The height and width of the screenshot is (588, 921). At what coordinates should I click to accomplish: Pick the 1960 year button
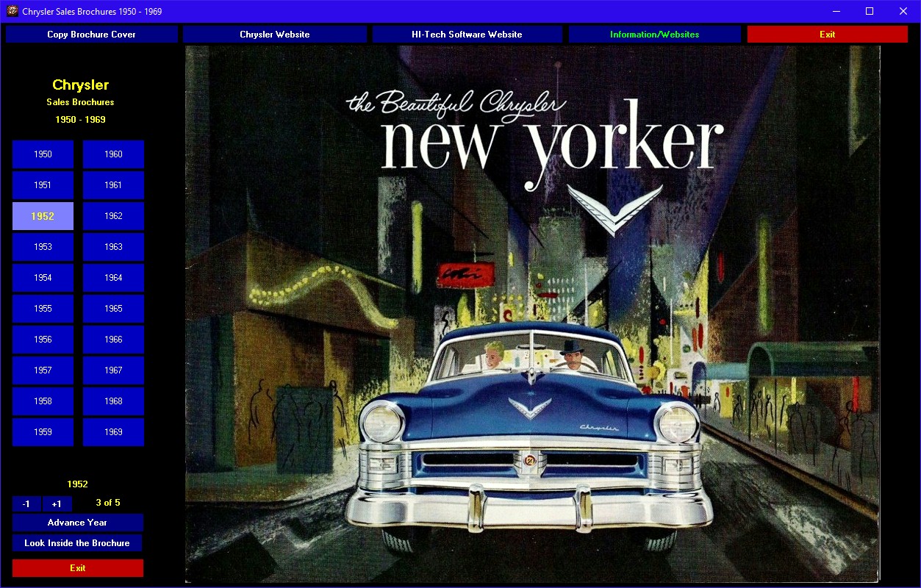113,154
